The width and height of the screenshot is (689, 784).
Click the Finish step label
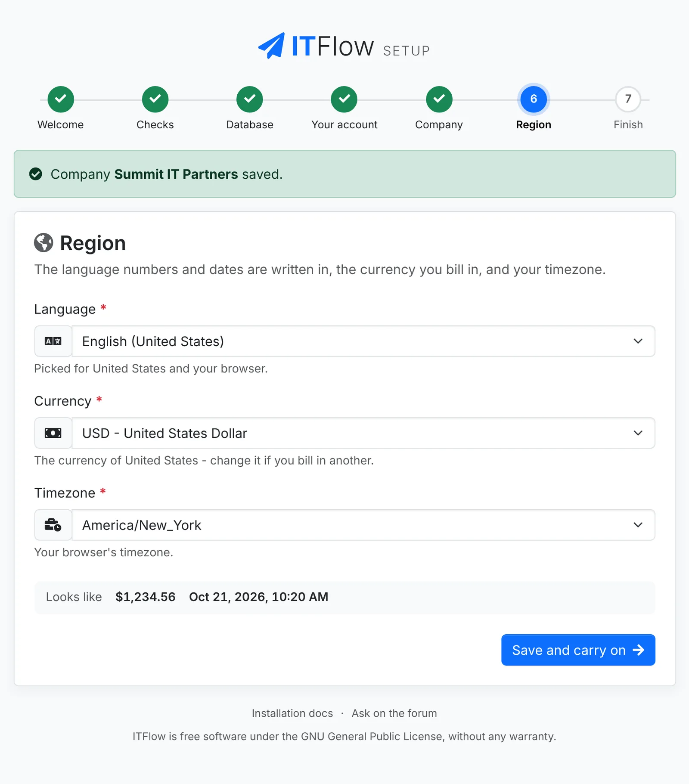[628, 124]
